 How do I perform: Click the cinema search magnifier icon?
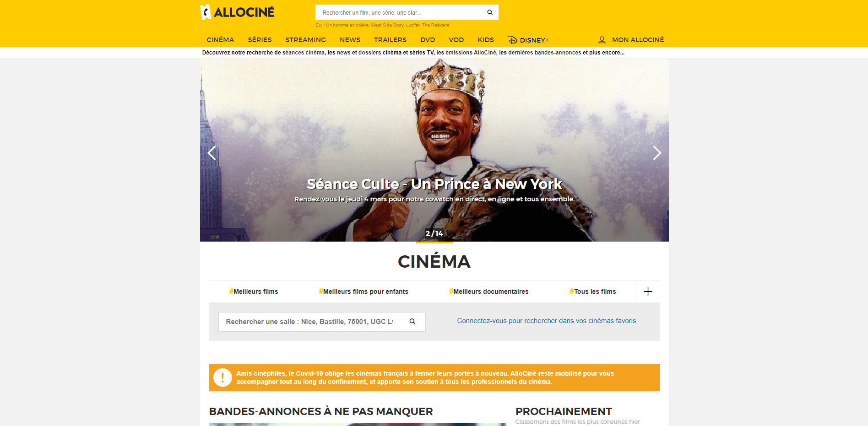pyautogui.click(x=412, y=322)
